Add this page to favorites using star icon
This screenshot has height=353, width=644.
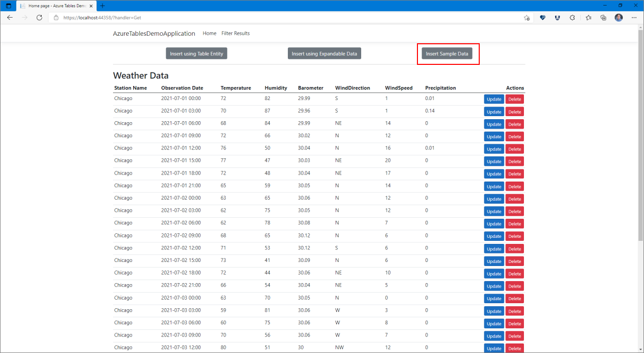[526, 18]
